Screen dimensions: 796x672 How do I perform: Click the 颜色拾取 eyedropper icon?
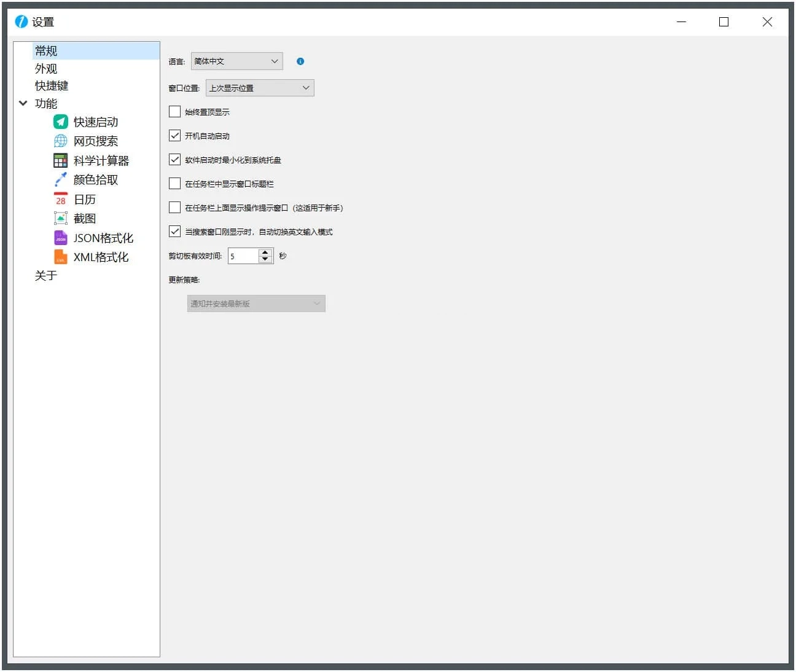(60, 179)
